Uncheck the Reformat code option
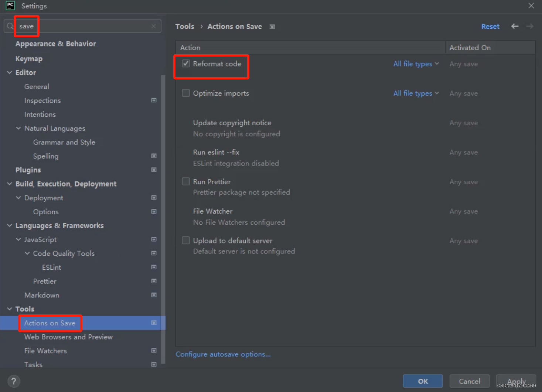Image resolution: width=542 pixels, height=392 pixels. [186, 64]
